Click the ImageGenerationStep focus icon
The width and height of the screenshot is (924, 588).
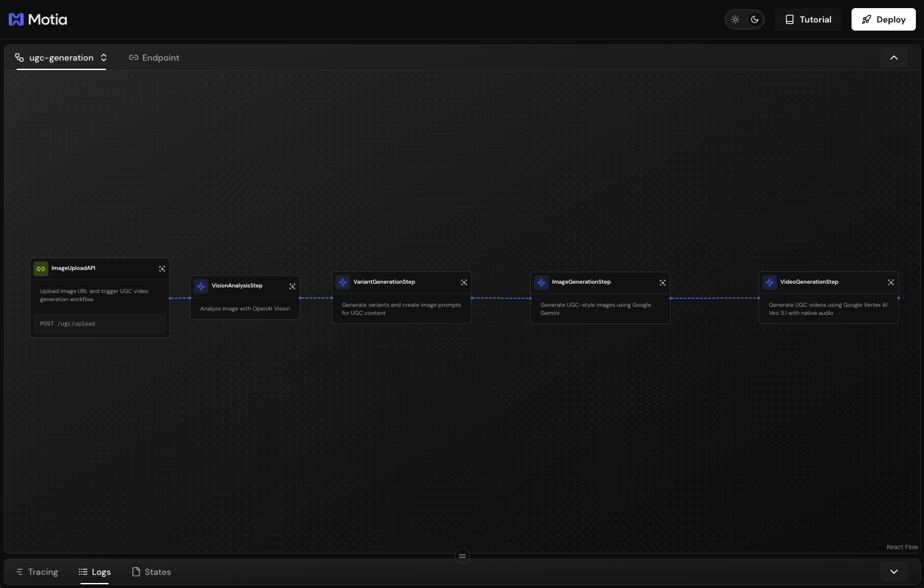click(662, 282)
